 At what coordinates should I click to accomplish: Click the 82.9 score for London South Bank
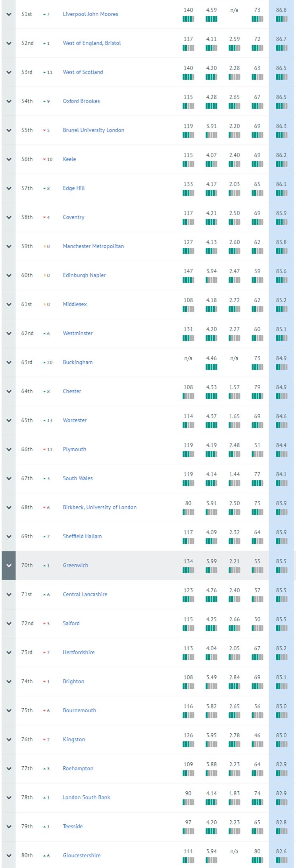click(281, 793)
